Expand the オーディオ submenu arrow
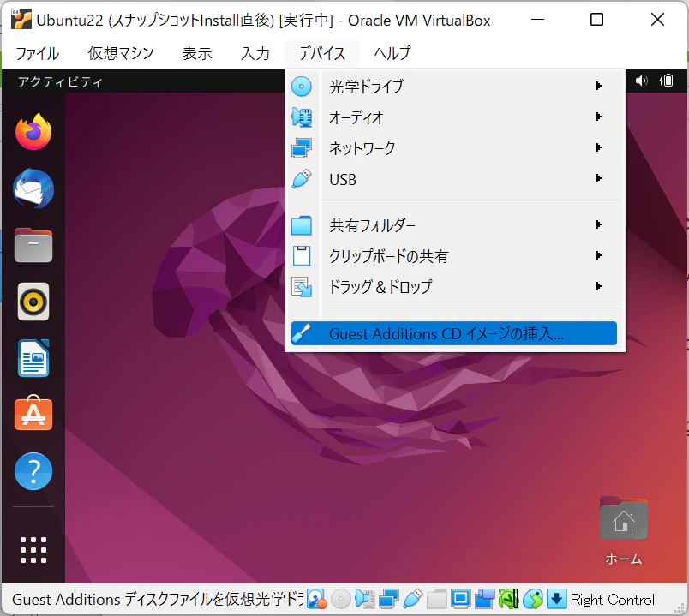This screenshot has height=616, width=689. tap(598, 117)
